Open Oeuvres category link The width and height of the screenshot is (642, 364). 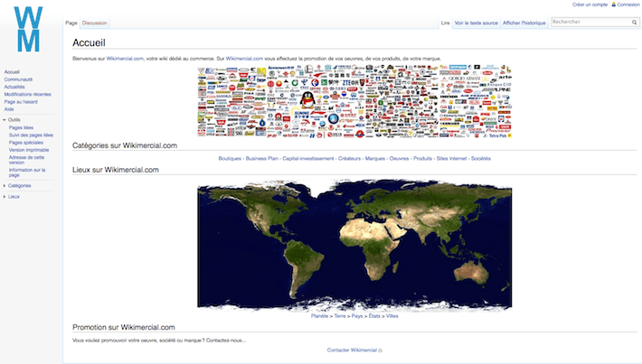point(399,158)
